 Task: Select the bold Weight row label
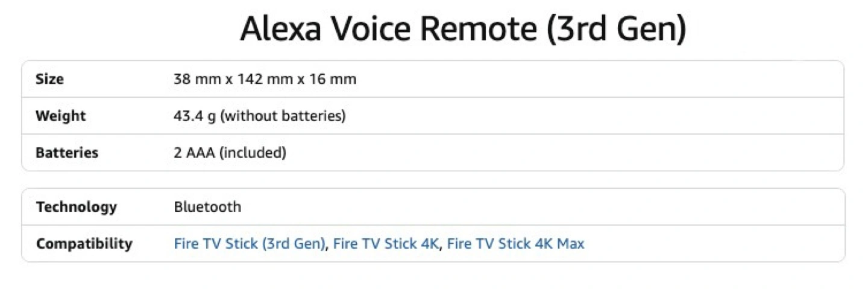[61, 116]
